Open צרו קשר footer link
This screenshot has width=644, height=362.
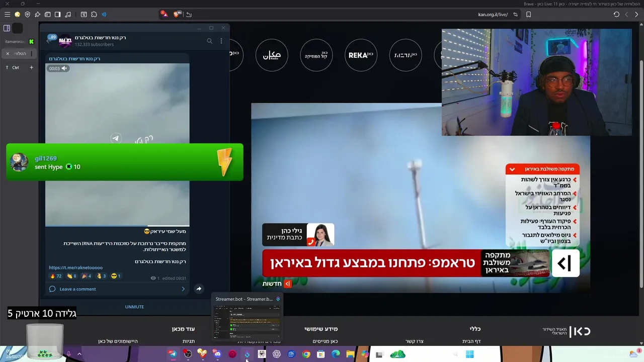(414, 341)
